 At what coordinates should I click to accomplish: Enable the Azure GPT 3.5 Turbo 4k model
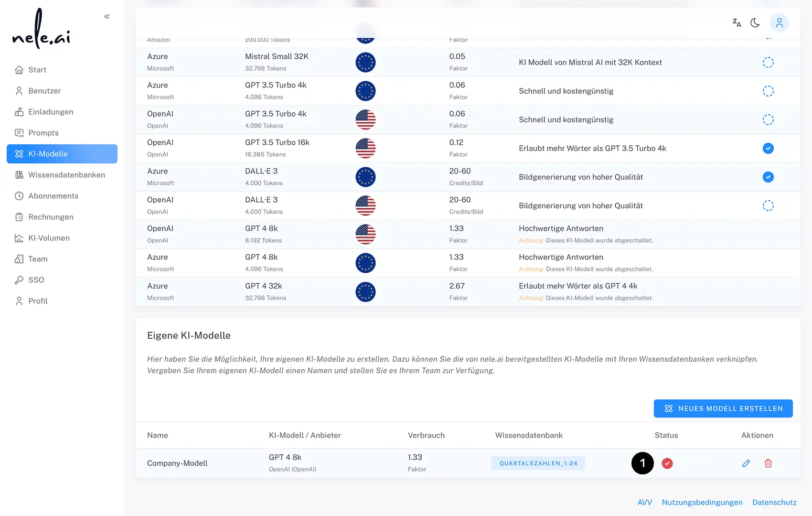pyautogui.click(x=768, y=91)
